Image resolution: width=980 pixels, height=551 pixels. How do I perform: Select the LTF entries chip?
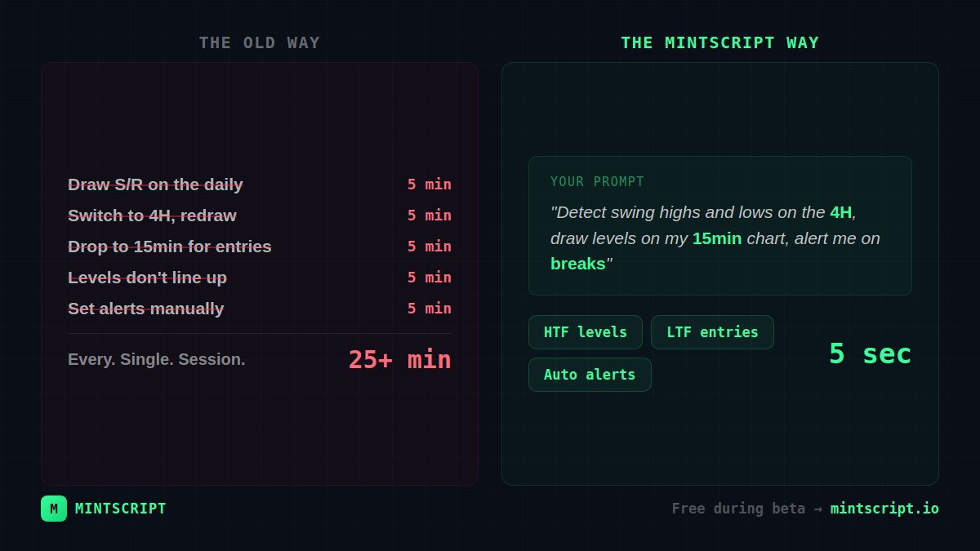click(x=712, y=332)
